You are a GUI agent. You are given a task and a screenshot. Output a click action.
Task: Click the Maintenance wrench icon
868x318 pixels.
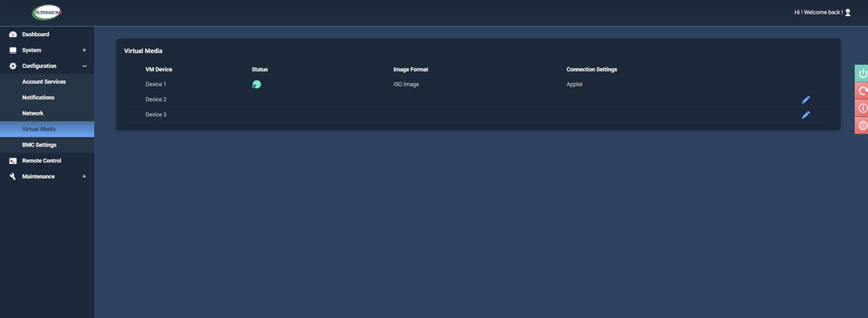13,176
